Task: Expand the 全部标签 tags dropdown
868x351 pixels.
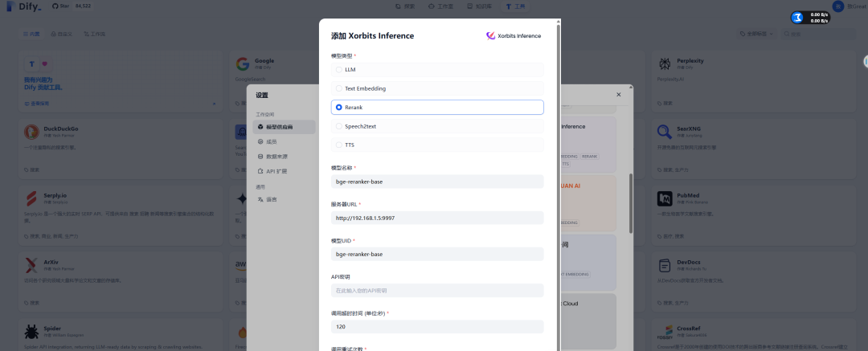Action: (x=758, y=34)
